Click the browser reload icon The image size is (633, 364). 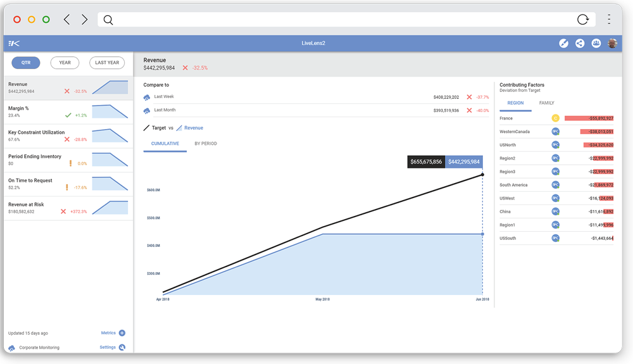[583, 20]
